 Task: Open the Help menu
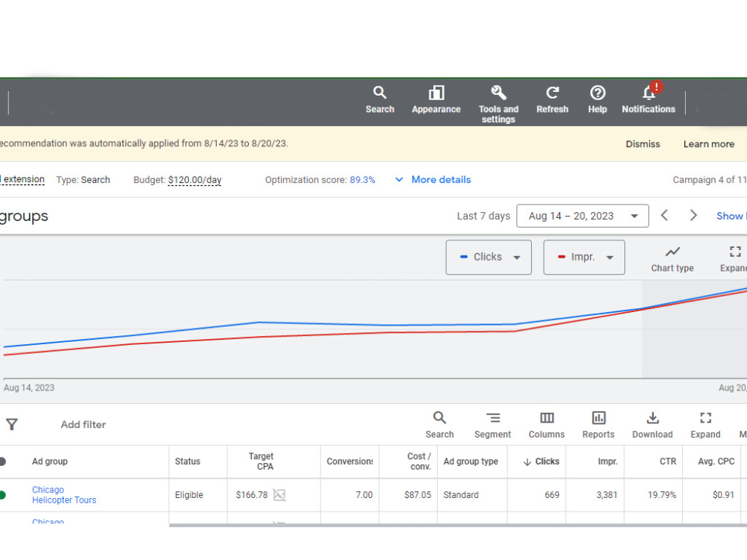[x=598, y=100]
